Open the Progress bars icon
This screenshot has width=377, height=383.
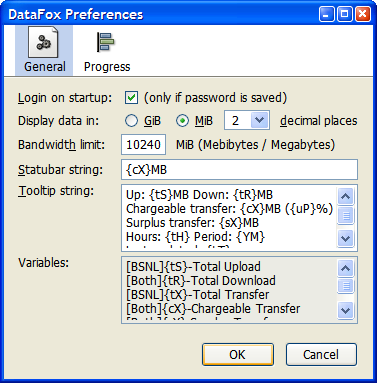pos(106,42)
